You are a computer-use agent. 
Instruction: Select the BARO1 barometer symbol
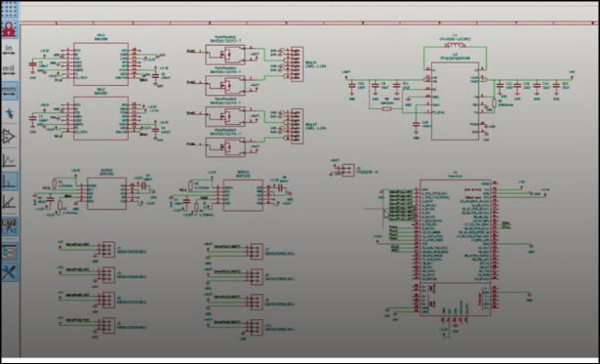coord(106,193)
